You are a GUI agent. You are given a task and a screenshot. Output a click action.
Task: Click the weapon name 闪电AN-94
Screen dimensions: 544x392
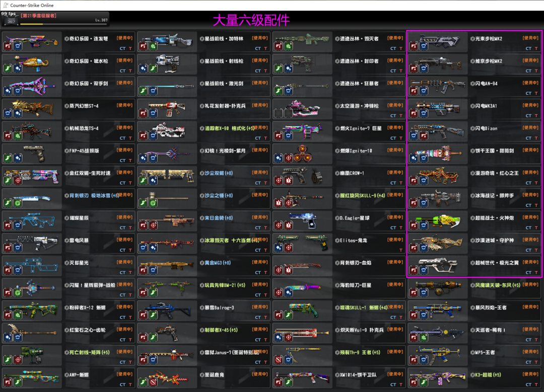click(x=487, y=84)
